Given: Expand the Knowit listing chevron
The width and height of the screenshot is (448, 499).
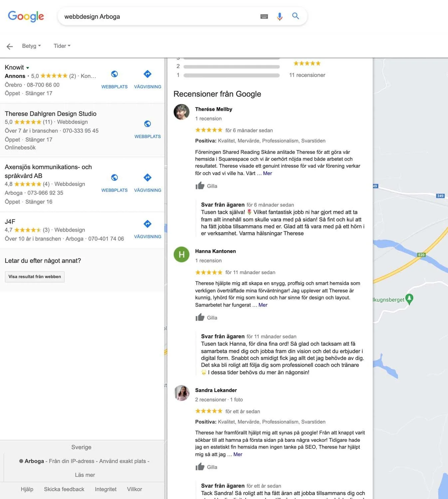Looking at the screenshot, I should [27, 67].
